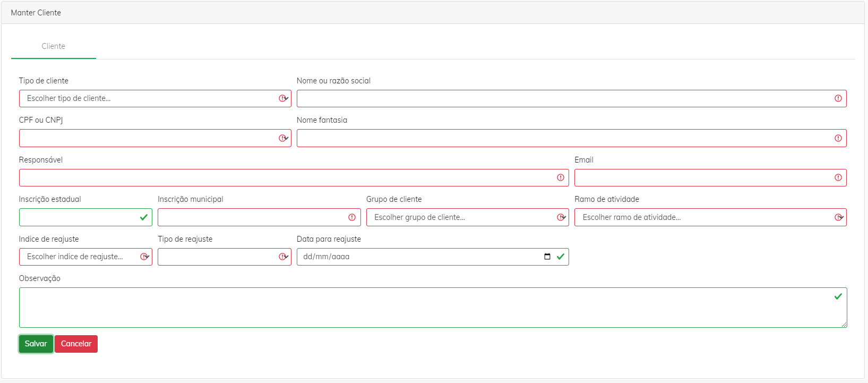Click the Data para reajuste date field

coord(433,257)
